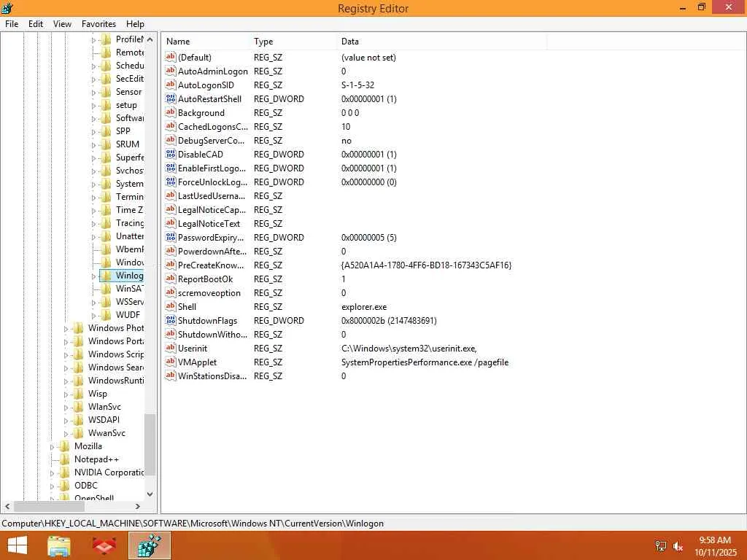The image size is (747, 560).
Task: Click the muted speaker tray icon
Action: [678, 546]
